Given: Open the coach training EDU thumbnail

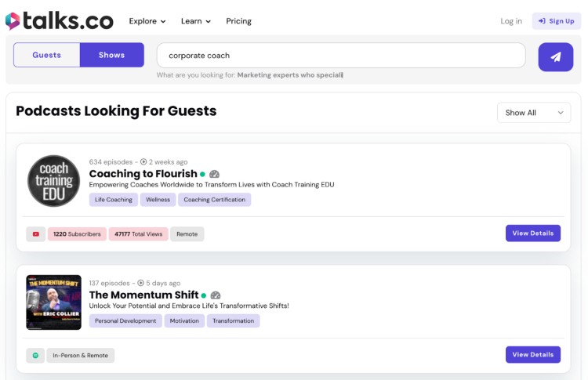Looking at the screenshot, I should [x=53, y=181].
